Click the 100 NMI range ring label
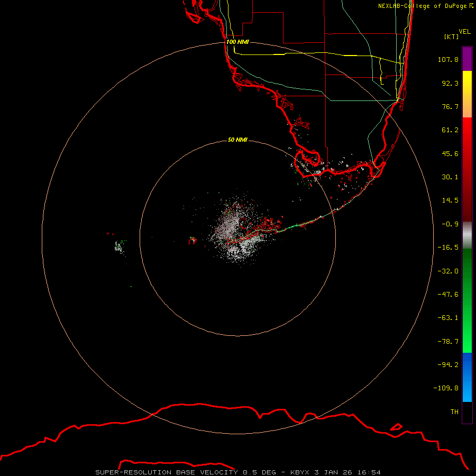Viewport: 476px width, 476px height. pyautogui.click(x=237, y=42)
